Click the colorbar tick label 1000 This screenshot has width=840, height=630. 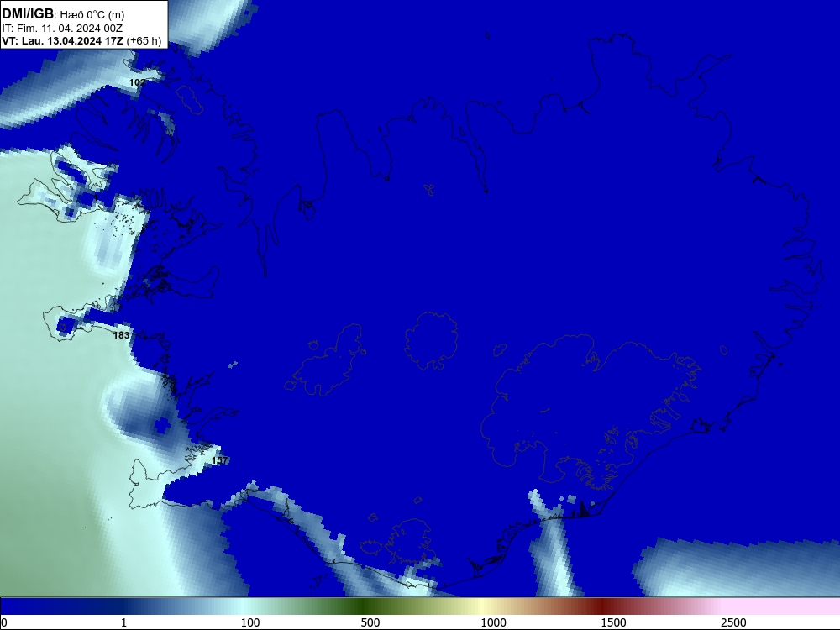(x=493, y=622)
